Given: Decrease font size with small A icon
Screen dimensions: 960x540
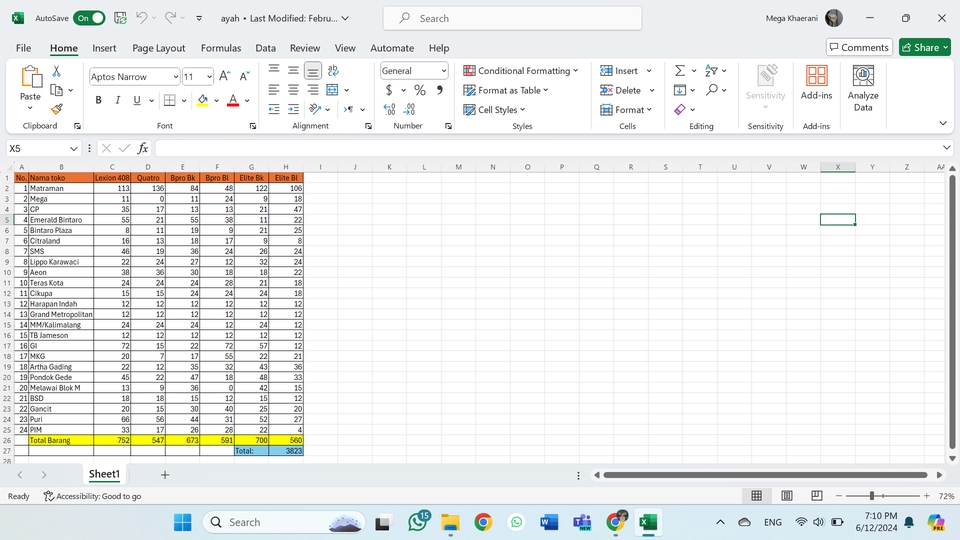Looking at the screenshot, I should (244, 76).
